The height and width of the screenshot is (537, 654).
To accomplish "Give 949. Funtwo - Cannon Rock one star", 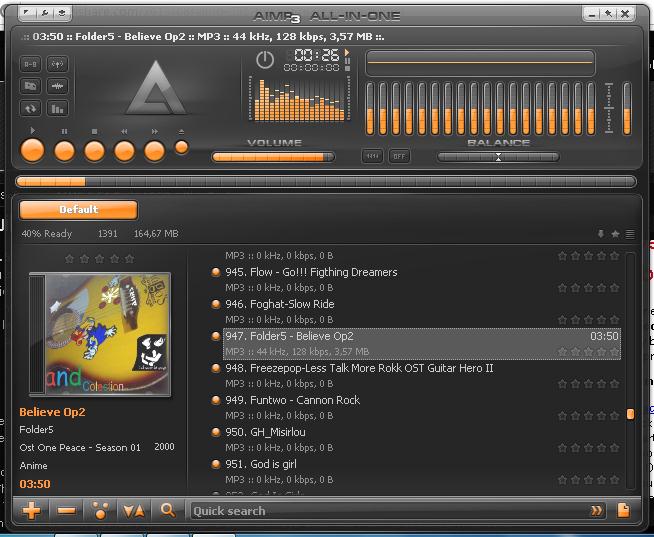I will pos(563,416).
